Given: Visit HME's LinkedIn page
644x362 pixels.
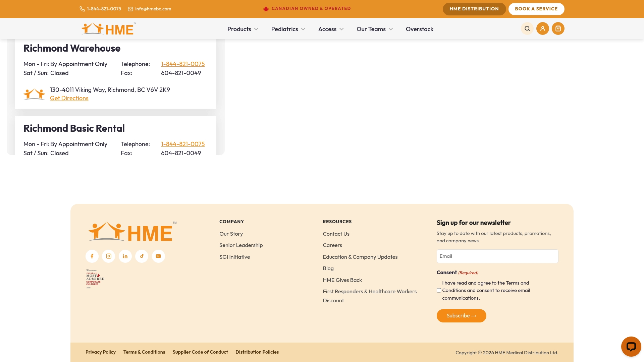Looking at the screenshot, I should [x=125, y=256].
